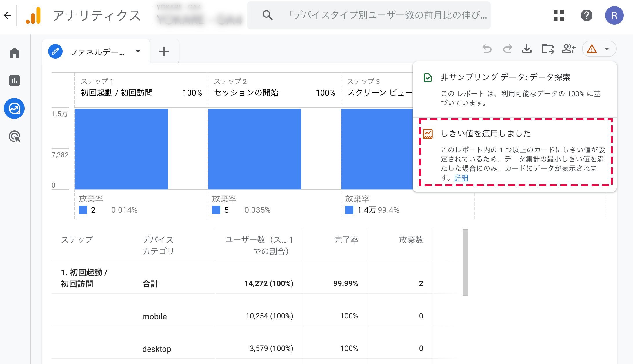This screenshot has height=364, width=633.
Task: Click the 0.014% abandonment rate value
Action: coord(124,210)
